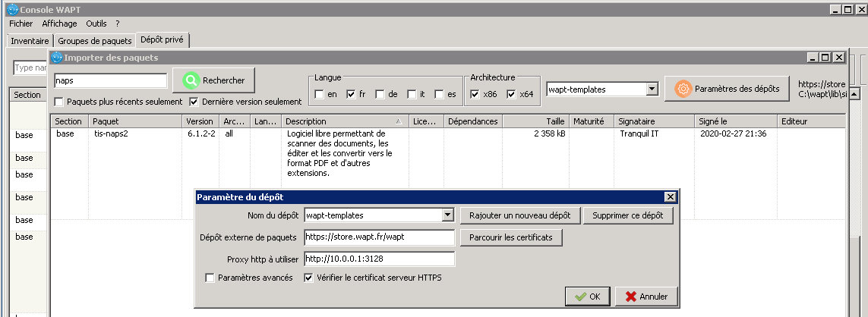
Task: Sort by the Description column header
Action: (343, 121)
